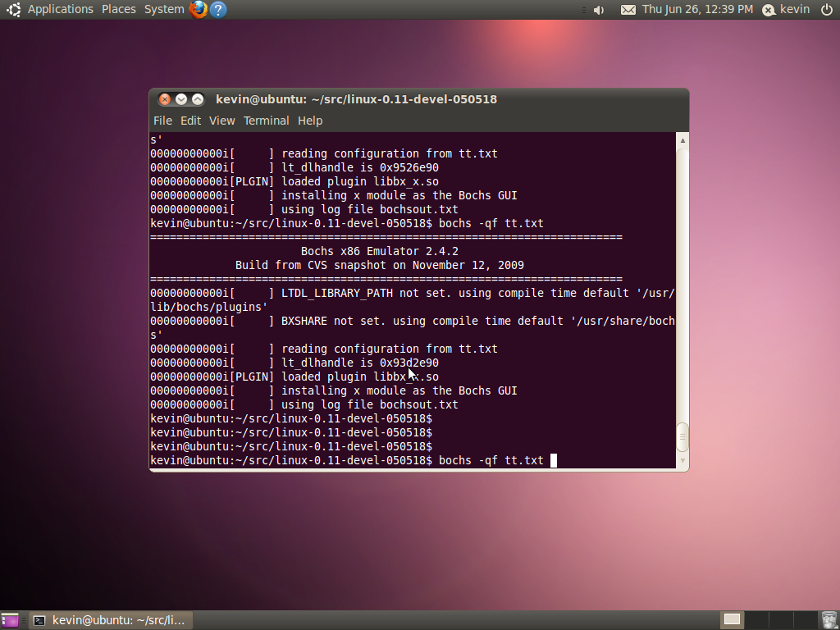Viewport: 840px width, 630px height.
Task: Open the Applications menu
Action: (x=60, y=9)
